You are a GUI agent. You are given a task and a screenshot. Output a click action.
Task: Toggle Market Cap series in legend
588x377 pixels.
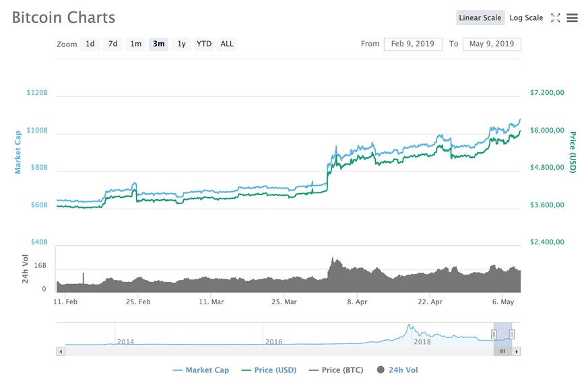(x=201, y=370)
